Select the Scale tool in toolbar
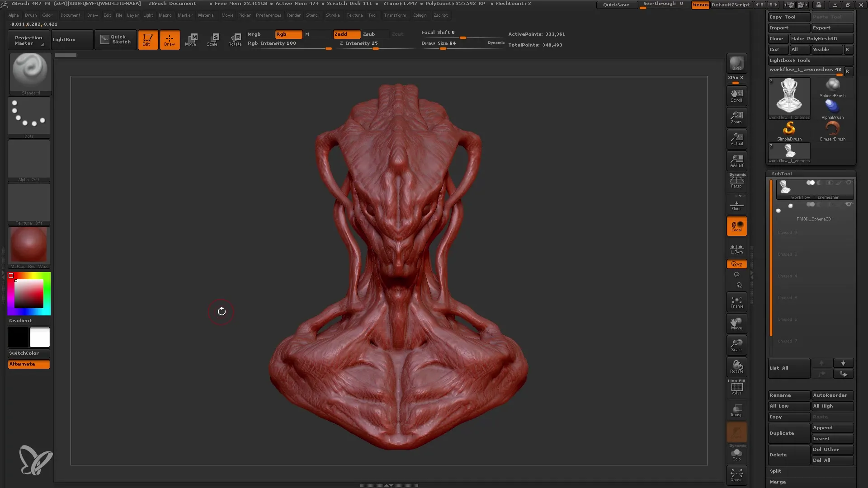The height and width of the screenshot is (488, 868). [213, 39]
